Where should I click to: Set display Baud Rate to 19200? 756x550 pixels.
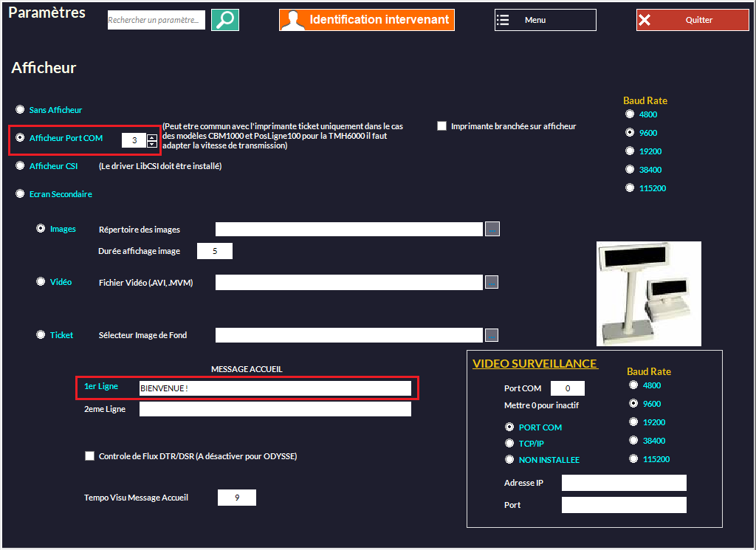coord(630,151)
